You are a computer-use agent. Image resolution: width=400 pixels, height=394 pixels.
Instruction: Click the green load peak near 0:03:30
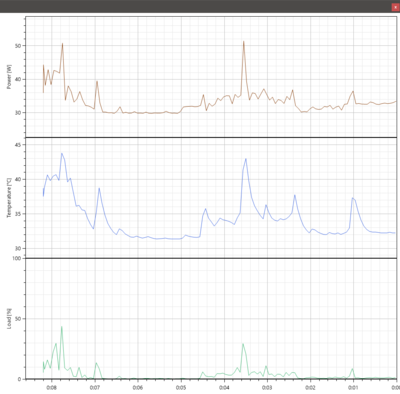pyautogui.click(x=243, y=344)
